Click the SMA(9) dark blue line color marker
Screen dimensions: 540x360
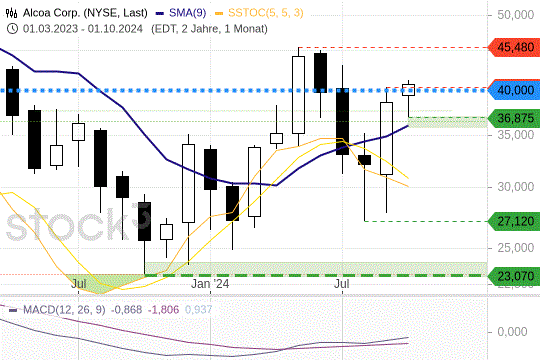coord(159,14)
